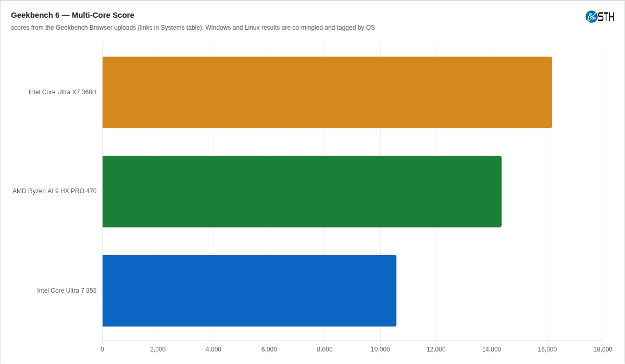Click the Geekbench 6 Multi-Core Score title
The width and height of the screenshot is (625, 364).
pyautogui.click(x=72, y=15)
